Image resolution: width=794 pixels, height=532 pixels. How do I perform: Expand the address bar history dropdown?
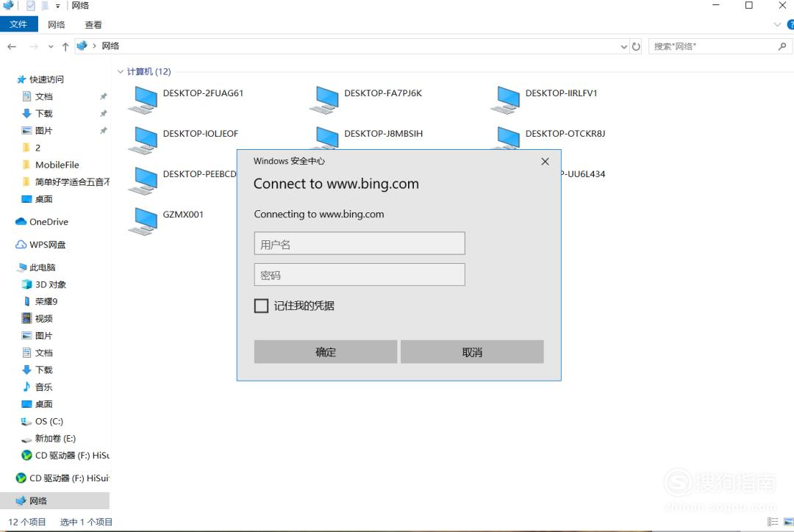(624, 46)
